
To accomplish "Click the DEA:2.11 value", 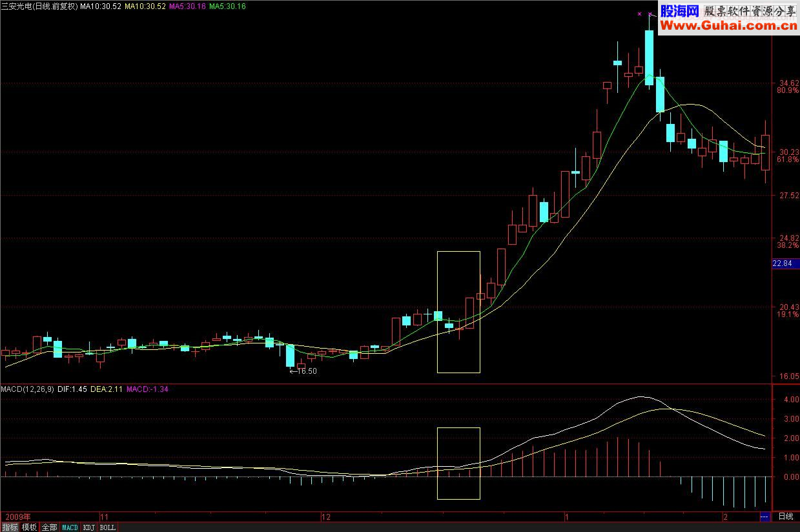I will click(107, 389).
